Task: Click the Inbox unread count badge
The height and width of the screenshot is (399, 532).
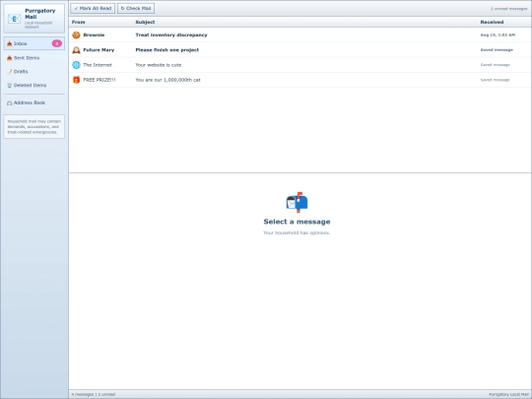Action: [x=57, y=43]
